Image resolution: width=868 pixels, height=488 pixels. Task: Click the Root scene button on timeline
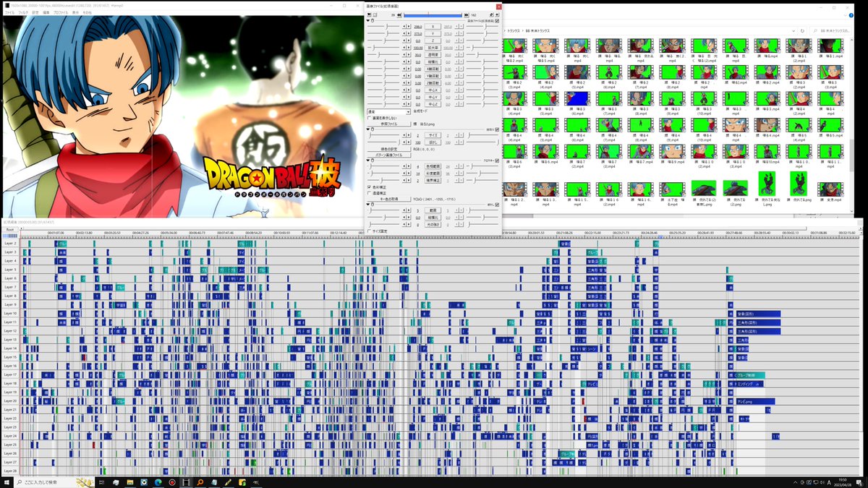click(10, 230)
